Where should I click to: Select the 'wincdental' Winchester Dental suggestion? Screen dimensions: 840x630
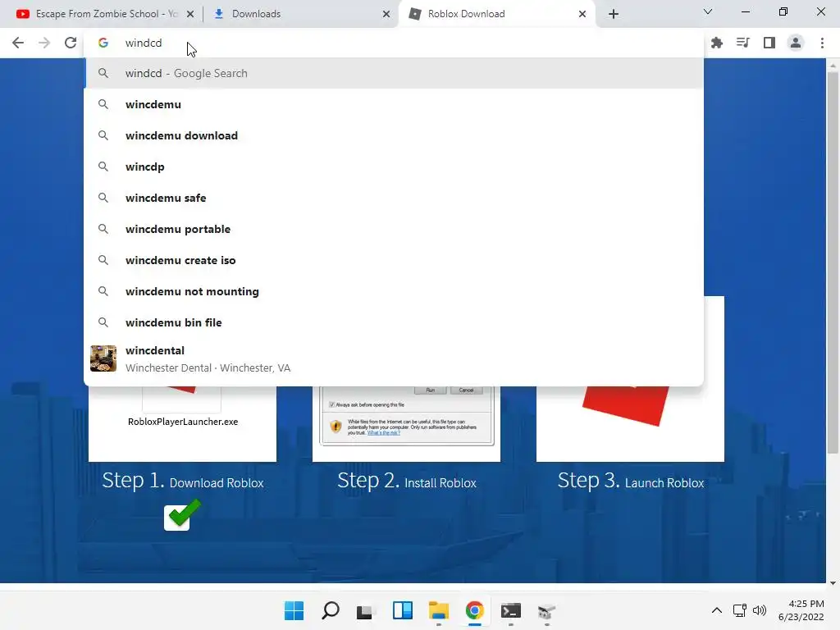394,359
